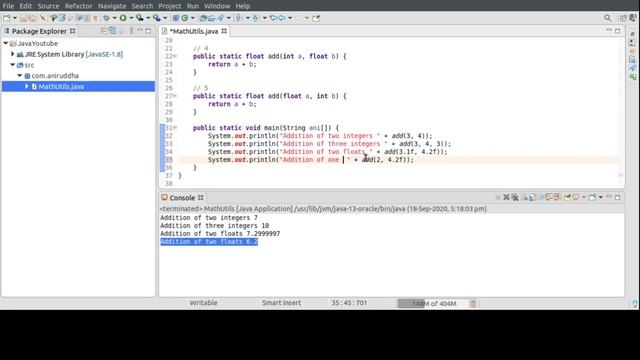Click Remove All Terminated Launches icon
The image size is (640, 360).
coord(515,198)
